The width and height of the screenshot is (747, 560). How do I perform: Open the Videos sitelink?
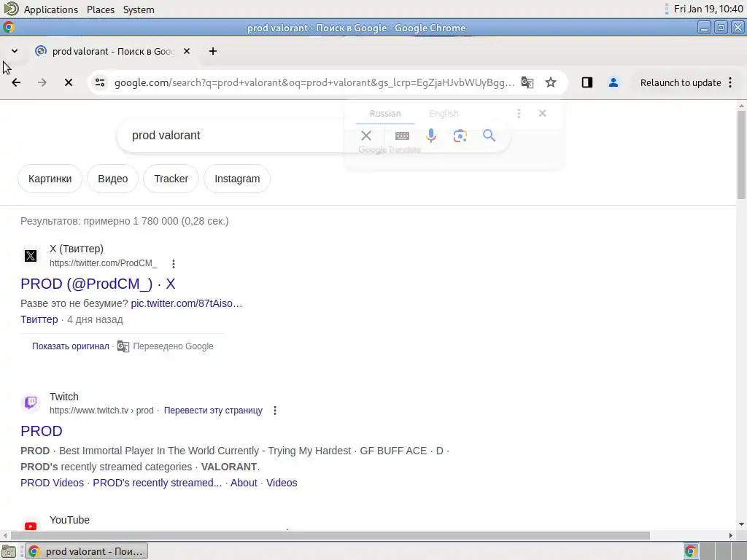tap(282, 483)
